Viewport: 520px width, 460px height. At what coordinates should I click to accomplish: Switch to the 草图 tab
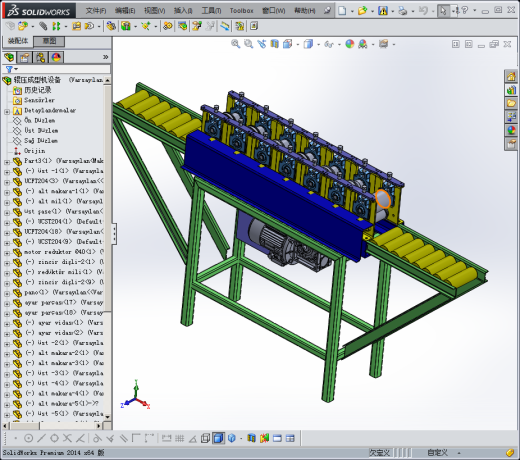coord(49,41)
